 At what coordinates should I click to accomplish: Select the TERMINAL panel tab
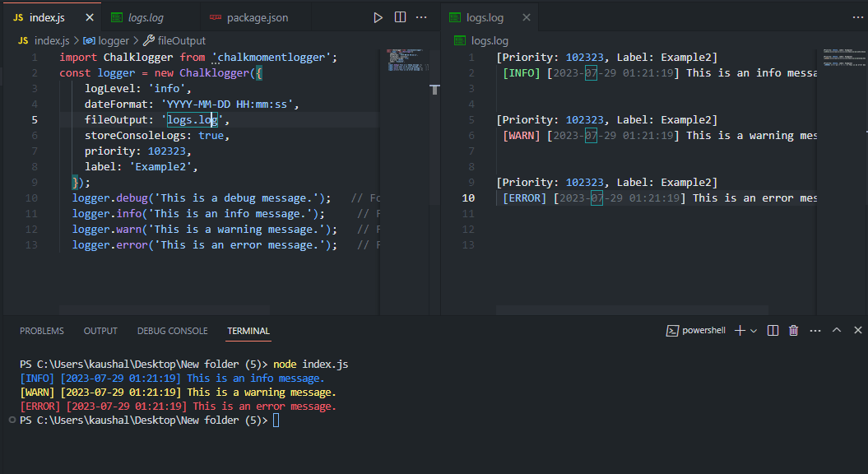click(x=248, y=331)
